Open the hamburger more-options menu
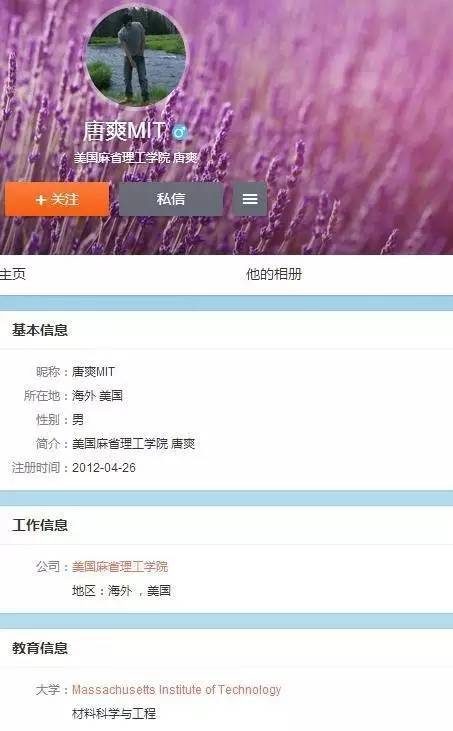 pyautogui.click(x=250, y=199)
